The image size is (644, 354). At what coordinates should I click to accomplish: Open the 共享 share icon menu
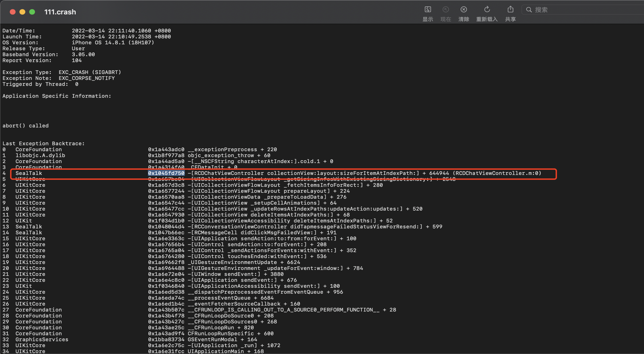click(x=510, y=10)
